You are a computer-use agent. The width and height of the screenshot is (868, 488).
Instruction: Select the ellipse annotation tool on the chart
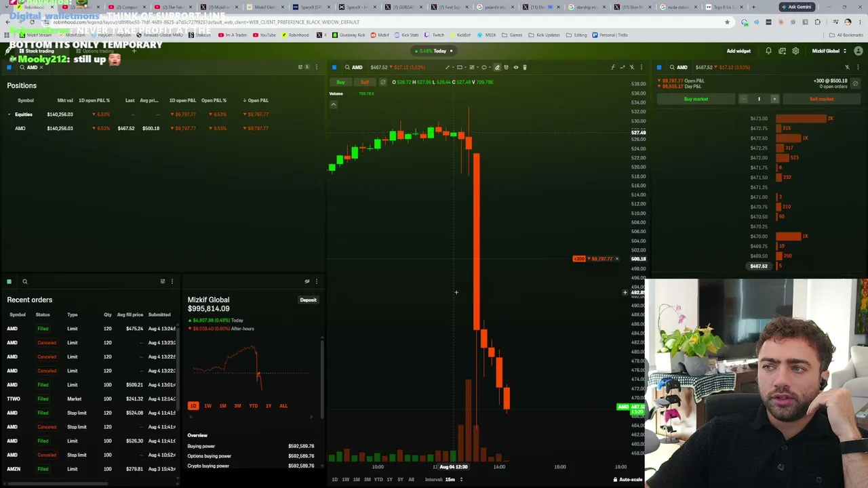[484, 67]
